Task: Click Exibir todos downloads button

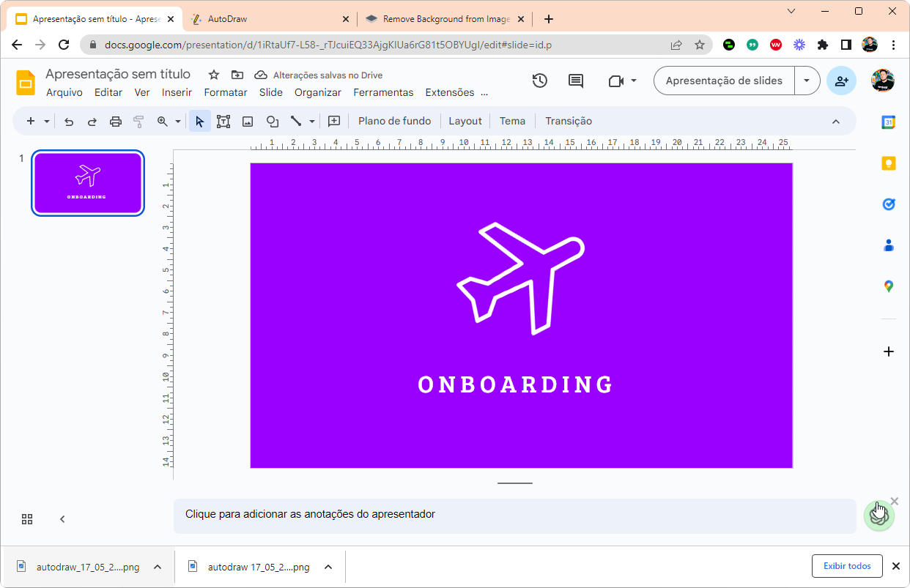Action: [x=847, y=566]
